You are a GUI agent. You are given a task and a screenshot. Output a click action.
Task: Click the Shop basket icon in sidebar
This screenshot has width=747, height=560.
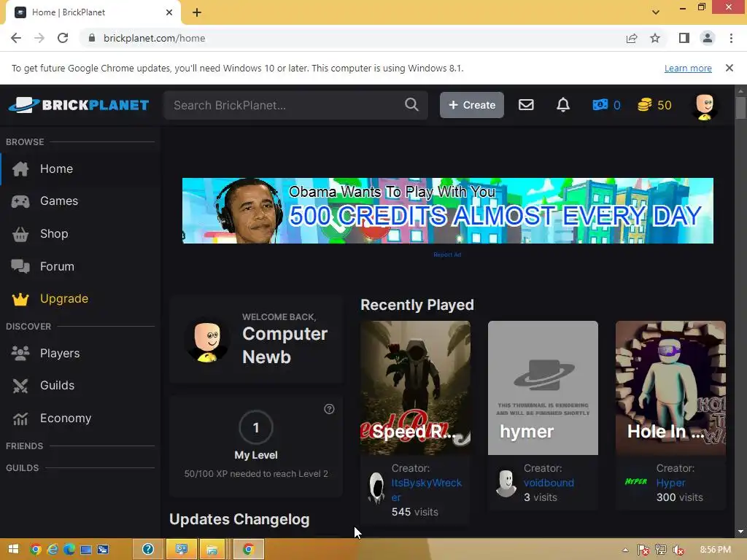point(20,234)
